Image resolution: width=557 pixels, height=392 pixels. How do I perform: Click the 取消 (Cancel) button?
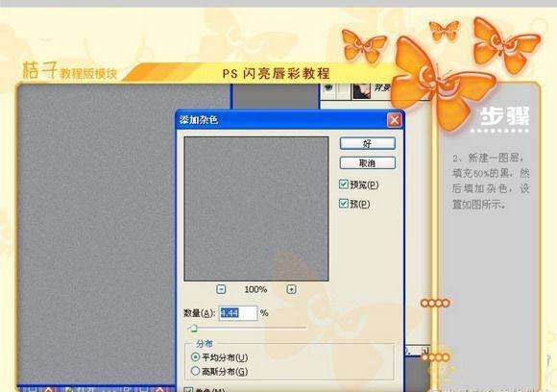(367, 163)
